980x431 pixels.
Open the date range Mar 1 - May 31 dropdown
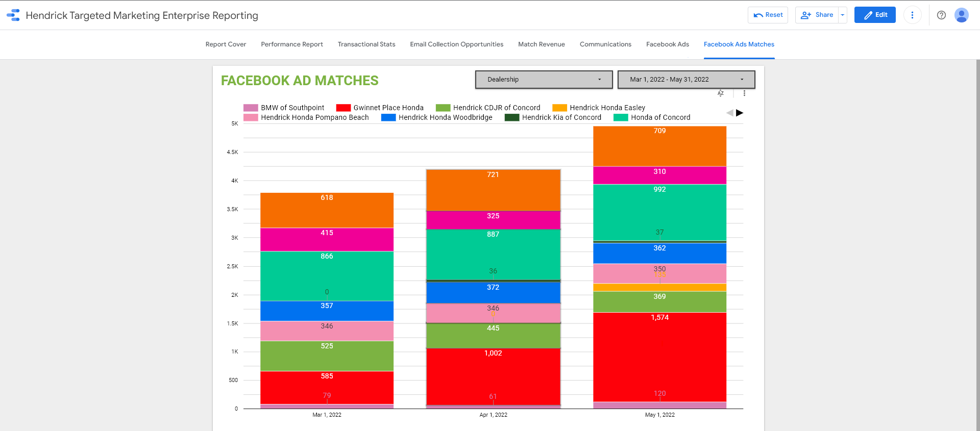tap(686, 80)
